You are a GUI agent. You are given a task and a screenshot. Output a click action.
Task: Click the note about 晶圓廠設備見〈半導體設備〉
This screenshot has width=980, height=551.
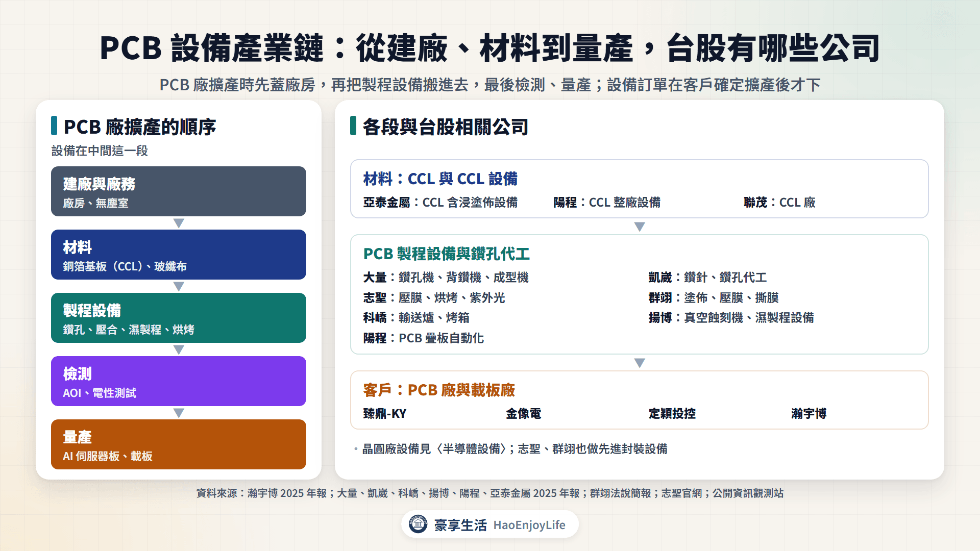[x=514, y=449]
